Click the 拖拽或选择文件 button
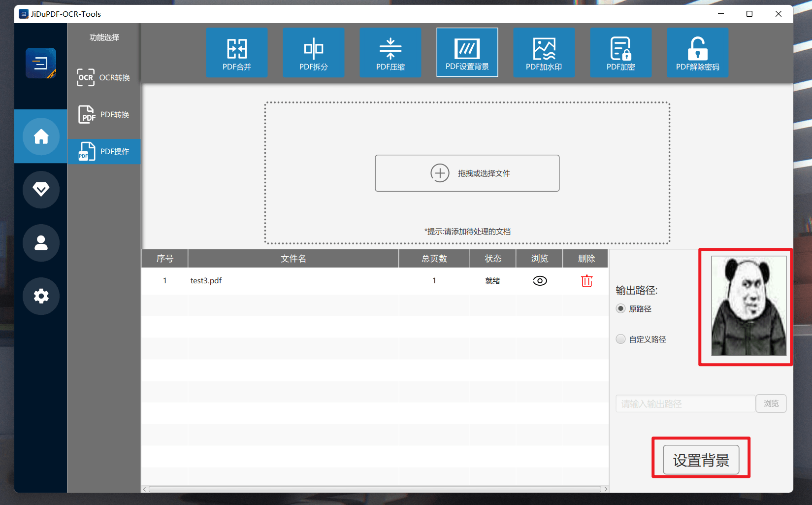Image resolution: width=812 pixels, height=505 pixels. [x=467, y=173]
